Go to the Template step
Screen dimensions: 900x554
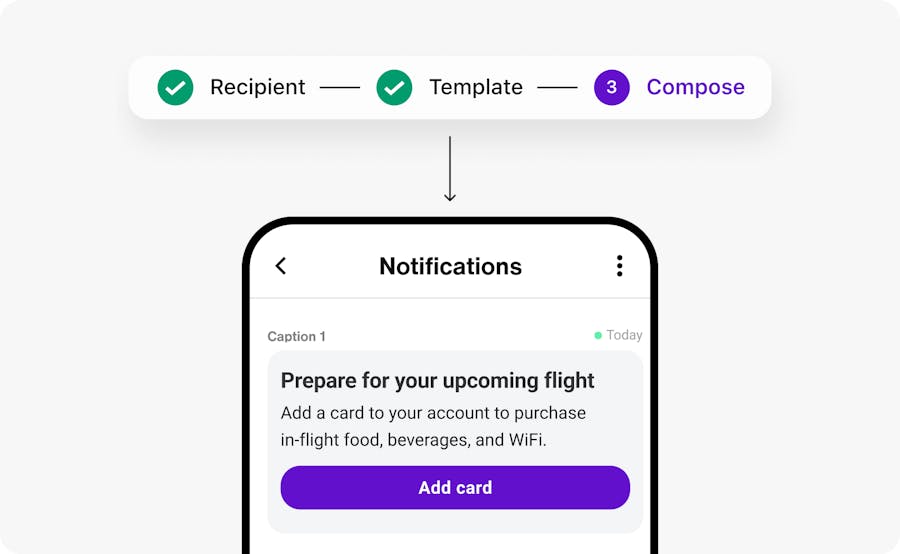coord(475,87)
